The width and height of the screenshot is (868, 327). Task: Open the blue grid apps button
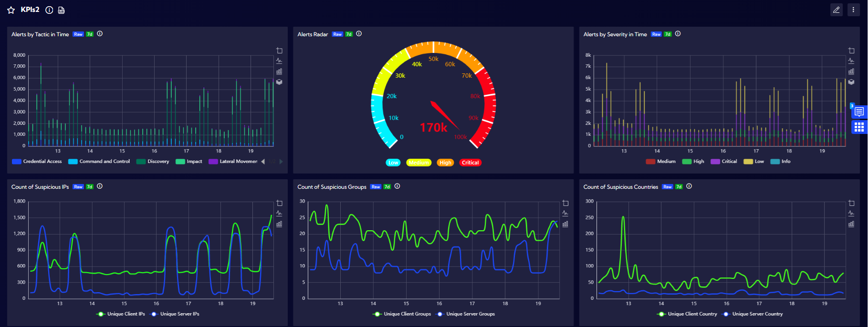click(859, 127)
